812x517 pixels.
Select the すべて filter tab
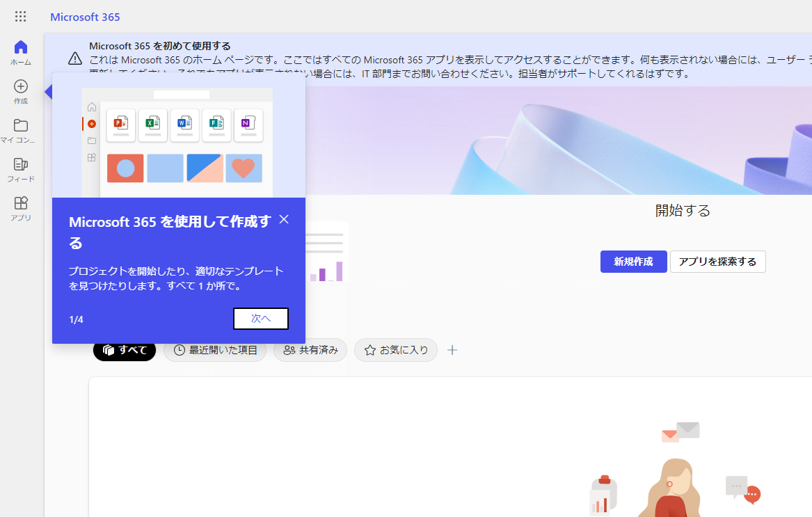click(x=125, y=350)
